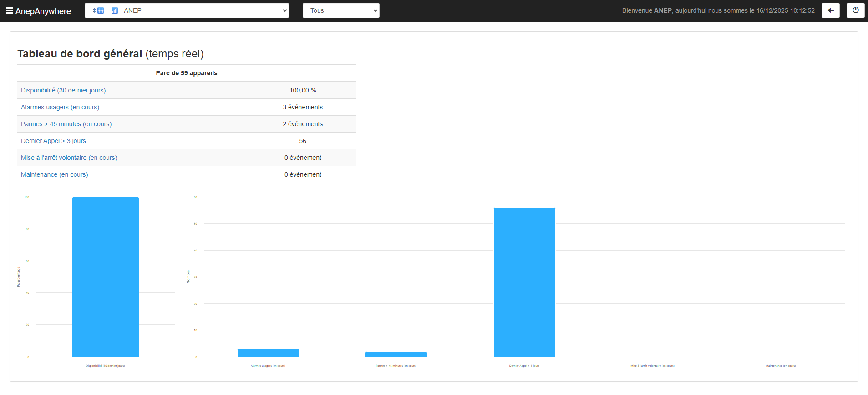Screen dimensions: 868x395
Task: Open Maintenance (en cours) link
Action: (54, 174)
